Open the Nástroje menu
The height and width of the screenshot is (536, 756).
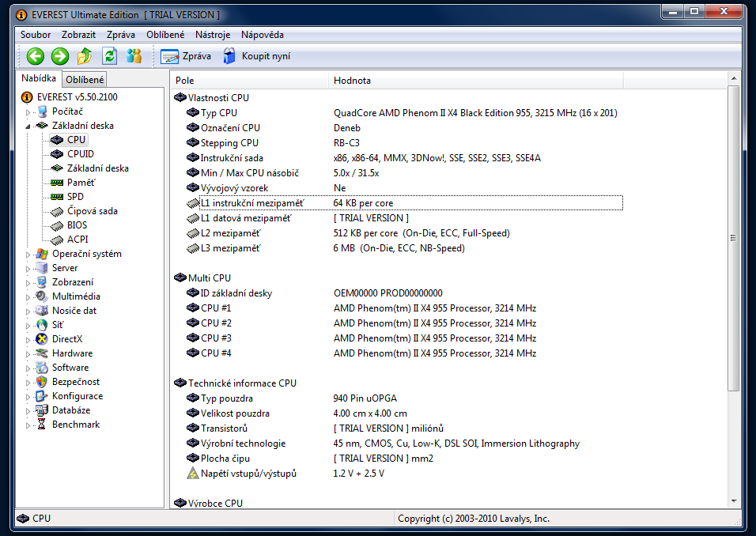(213, 35)
